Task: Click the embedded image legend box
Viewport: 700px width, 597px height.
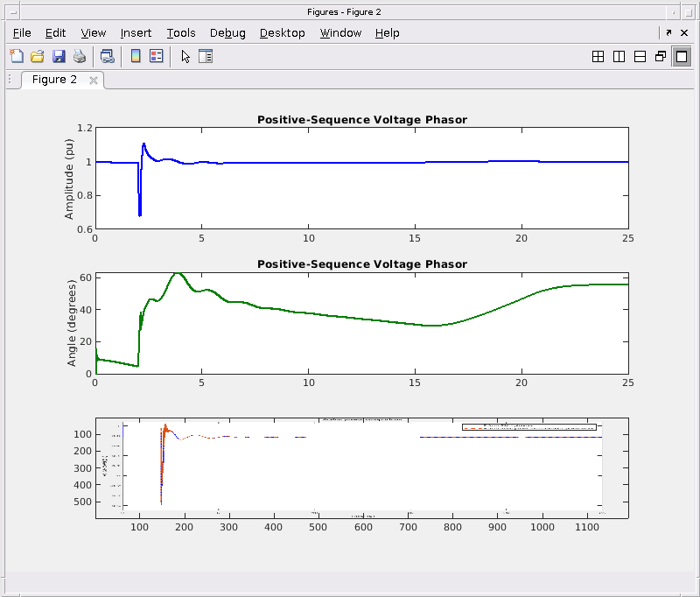Action: tap(529, 427)
